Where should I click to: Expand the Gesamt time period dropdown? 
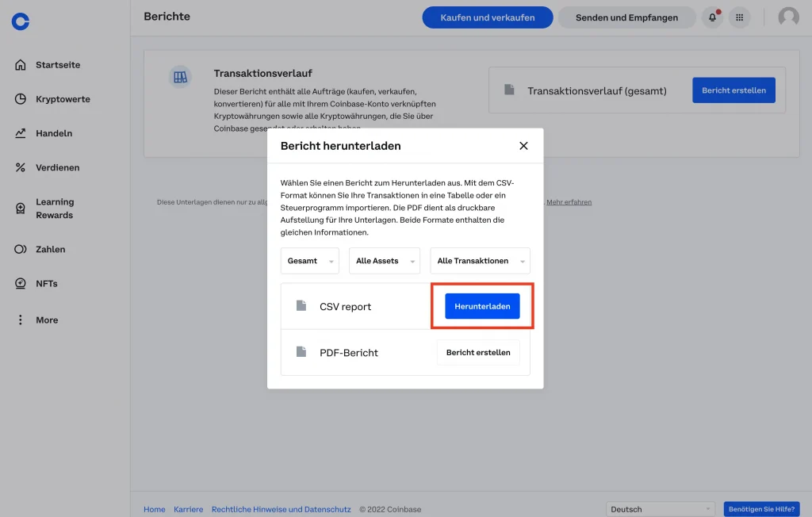pyautogui.click(x=309, y=261)
